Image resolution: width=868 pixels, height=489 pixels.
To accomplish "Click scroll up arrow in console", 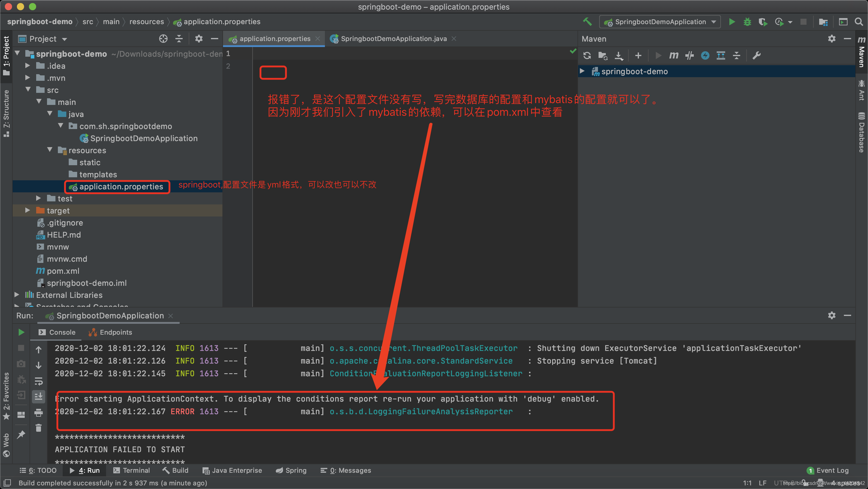I will [x=39, y=350].
